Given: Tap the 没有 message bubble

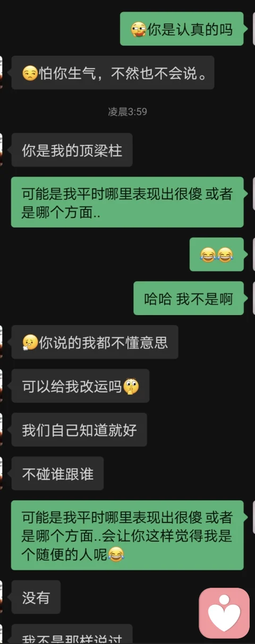Looking at the screenshot, I should 36,597.
